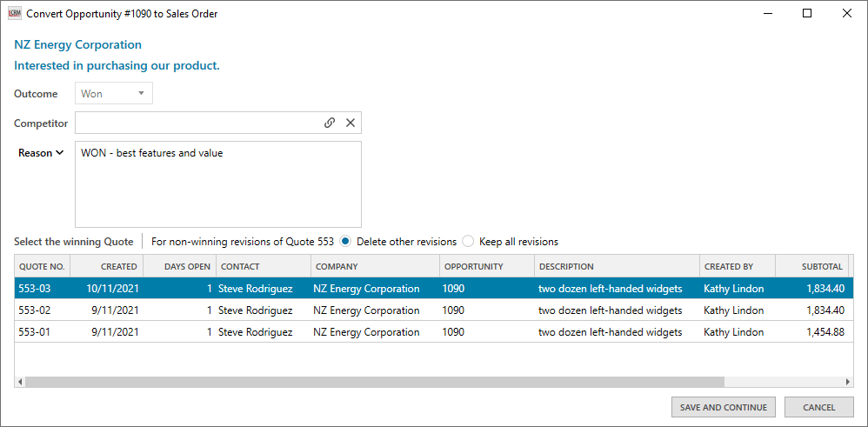Click the link icon in Competitor field

(x=330, y=123)
